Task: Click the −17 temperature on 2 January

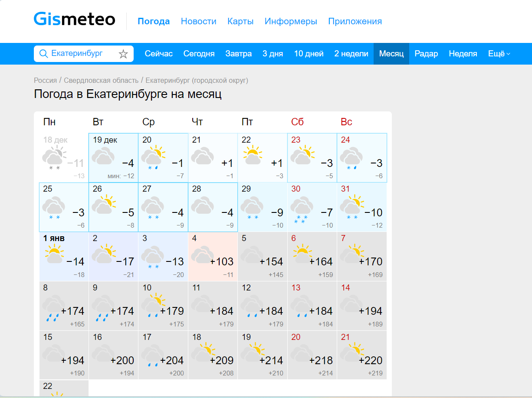Action: pyautogui.click(x=125, y=262)
